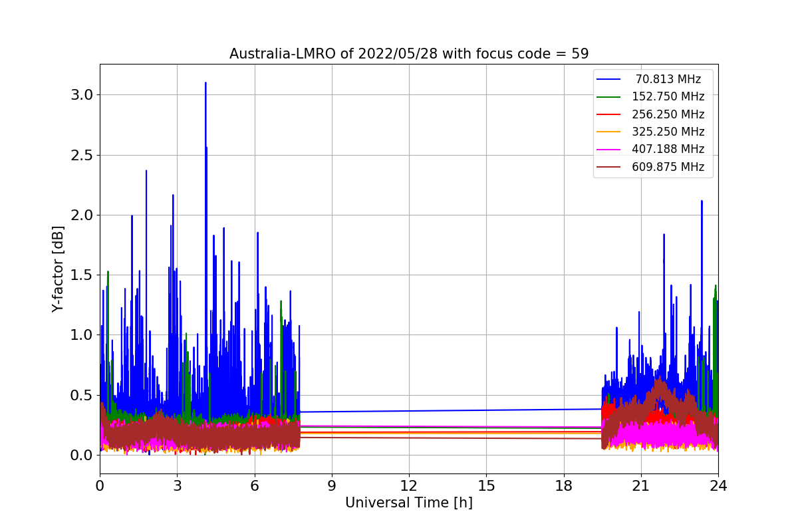Click the 0.0 y-axis tick label
This screenshot has width=798, height=532.
click(x=82, y=455)
